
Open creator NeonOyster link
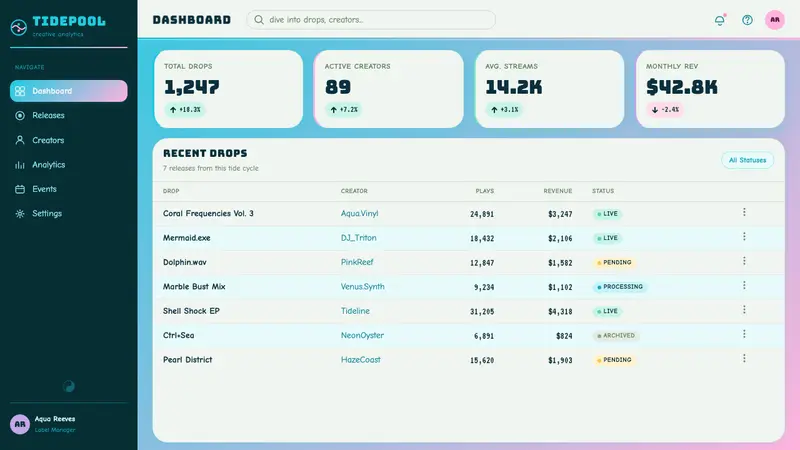coord(362,335)
